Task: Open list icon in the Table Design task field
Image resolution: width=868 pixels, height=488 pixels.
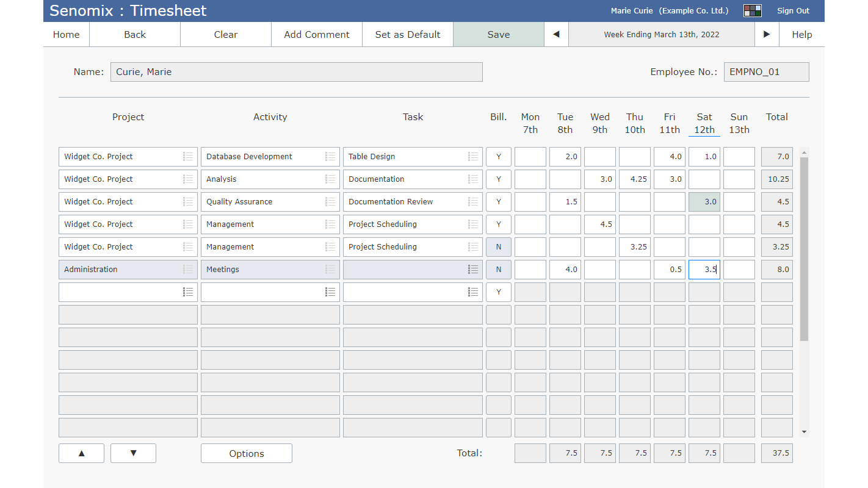Action: click(x=473, y=157)
